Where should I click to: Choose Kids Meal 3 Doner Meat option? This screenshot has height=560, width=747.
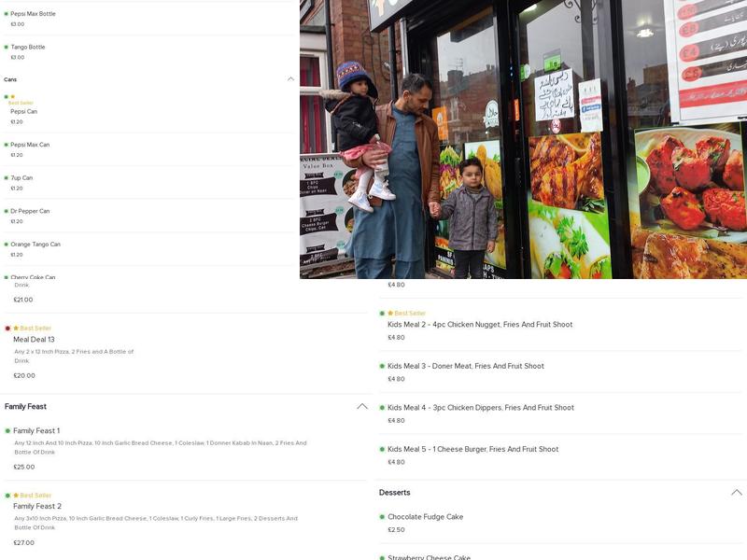tap(560, 371)
